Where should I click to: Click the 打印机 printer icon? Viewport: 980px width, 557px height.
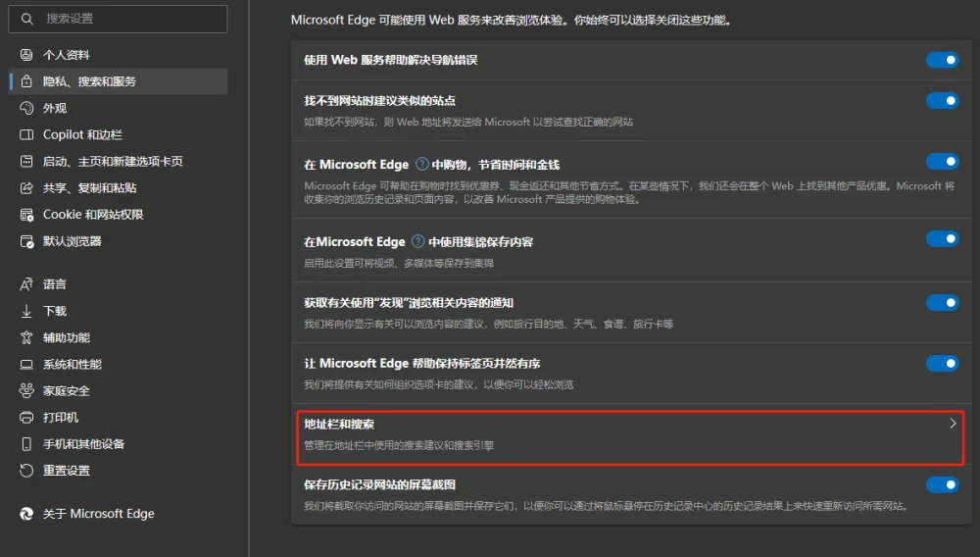coord(26,417)
